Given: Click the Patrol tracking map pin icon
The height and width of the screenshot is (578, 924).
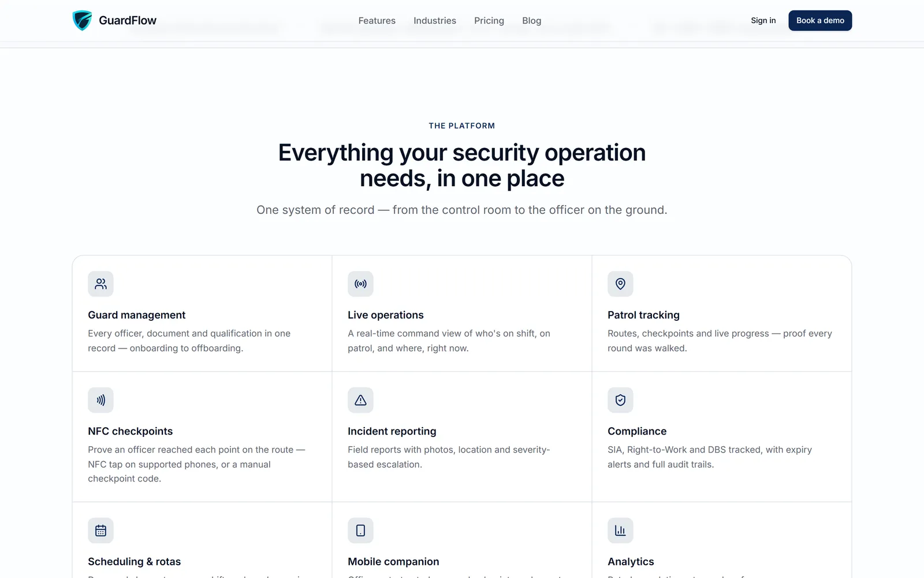Looking at the screenshot, I should point(620,284).
